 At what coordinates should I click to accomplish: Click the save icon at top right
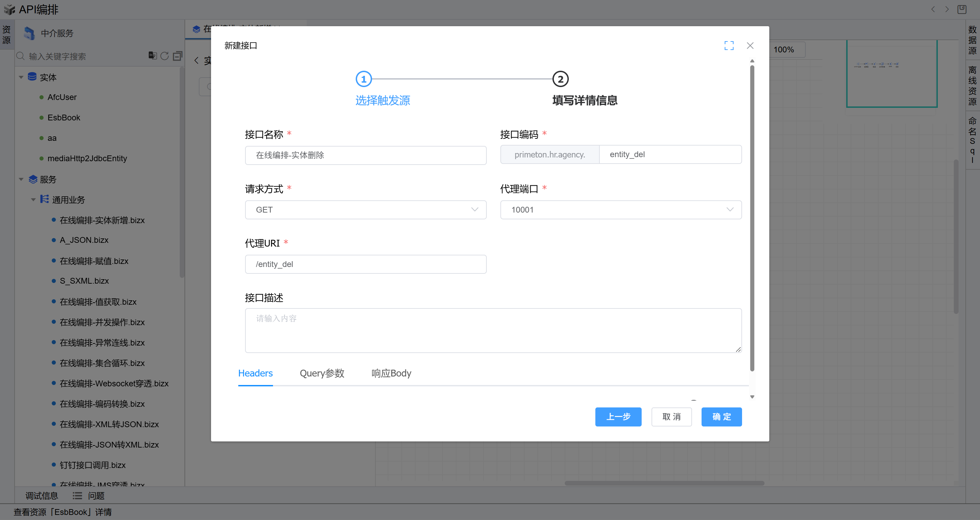pos(961,9)
